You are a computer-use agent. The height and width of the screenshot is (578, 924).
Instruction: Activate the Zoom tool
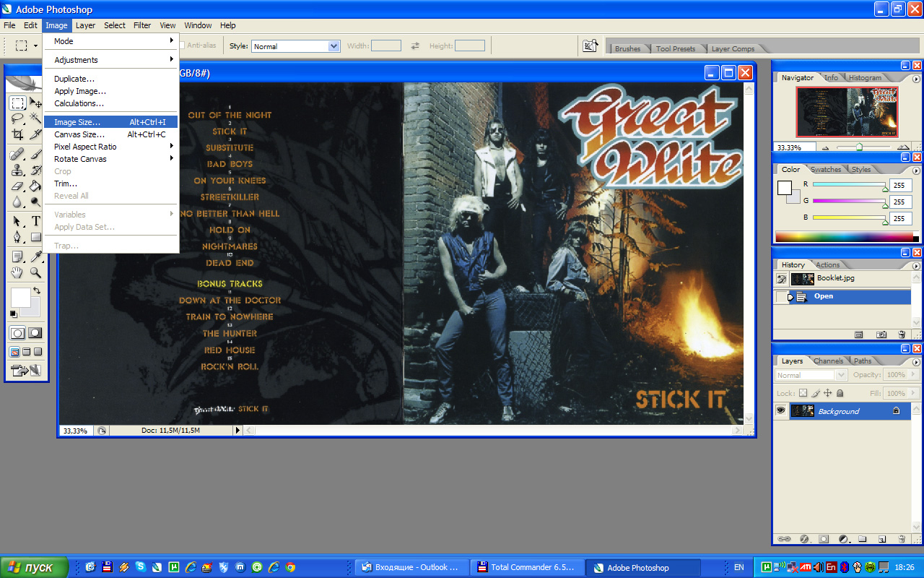click(36, 272)
